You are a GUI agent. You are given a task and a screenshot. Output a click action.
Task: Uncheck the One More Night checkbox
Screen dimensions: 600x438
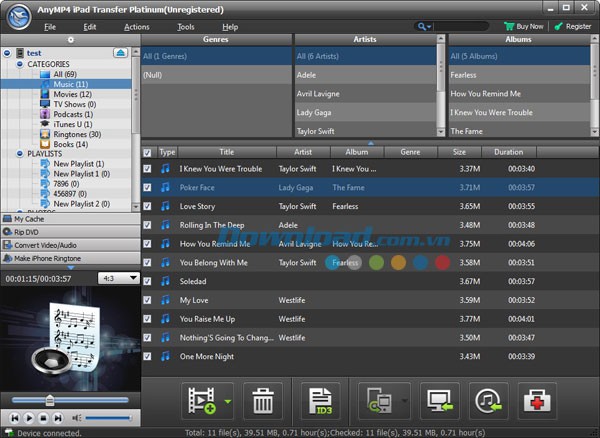pos(147,356)
